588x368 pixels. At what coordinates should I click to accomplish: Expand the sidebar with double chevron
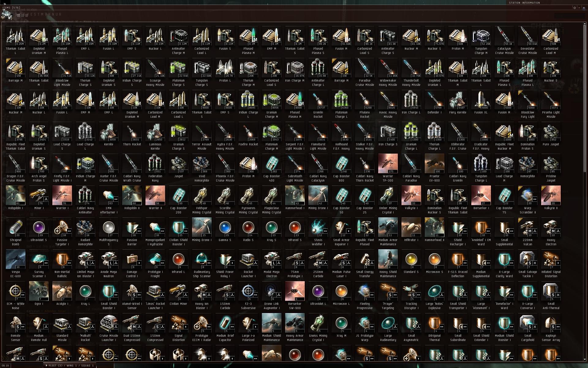coord(5,4)
